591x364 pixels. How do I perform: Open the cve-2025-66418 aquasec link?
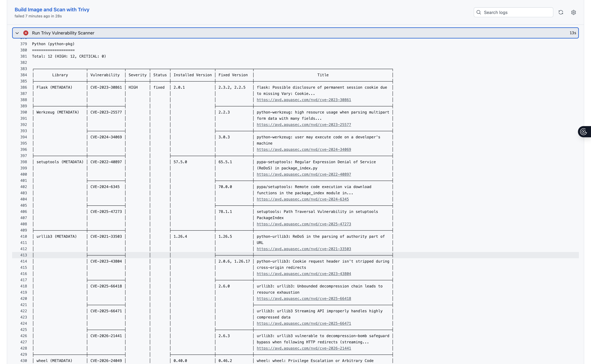click(304, 298)
